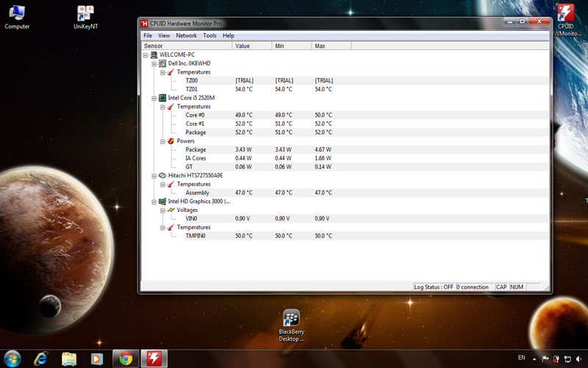Screen dimensions: 588x368
Task: Open the File menu
Action: click(148, 35)
